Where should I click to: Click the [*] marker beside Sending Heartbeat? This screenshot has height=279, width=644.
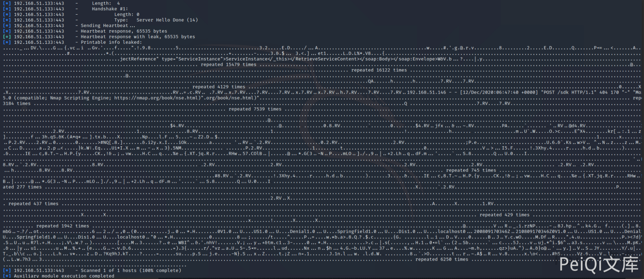(7, 26)
